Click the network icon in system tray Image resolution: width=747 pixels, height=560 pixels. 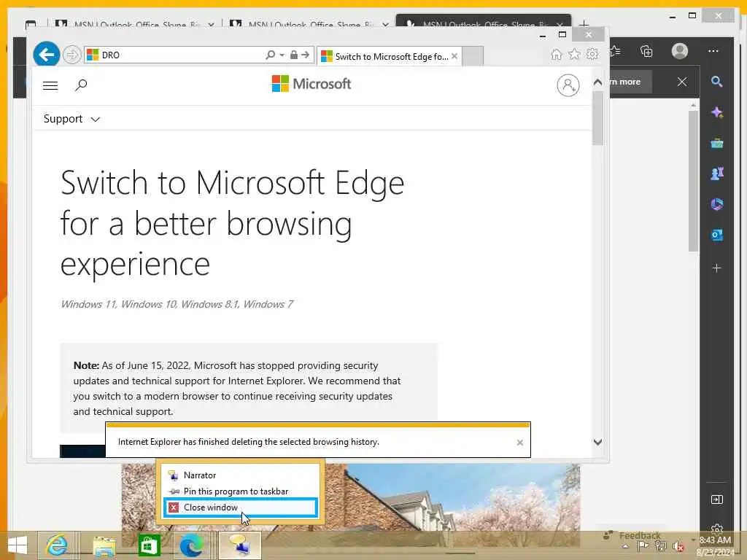(x=660, y=546)
